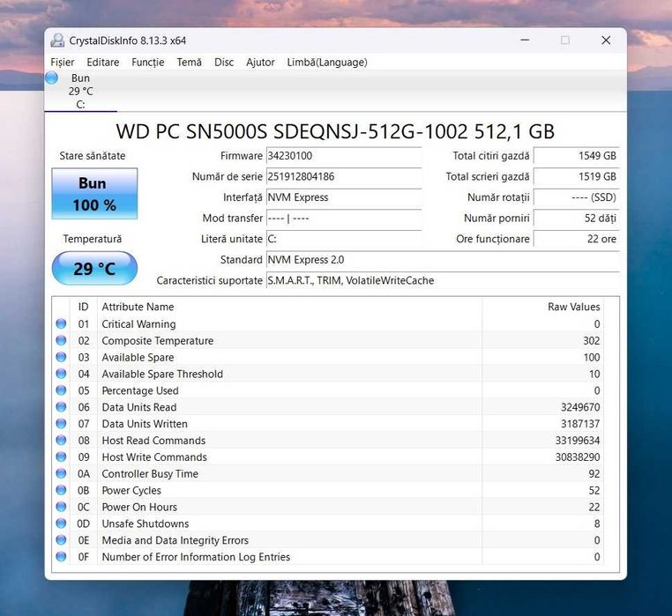Open the Funcție menu
This screenshot has height=616, width=672.
coord(148,62)
